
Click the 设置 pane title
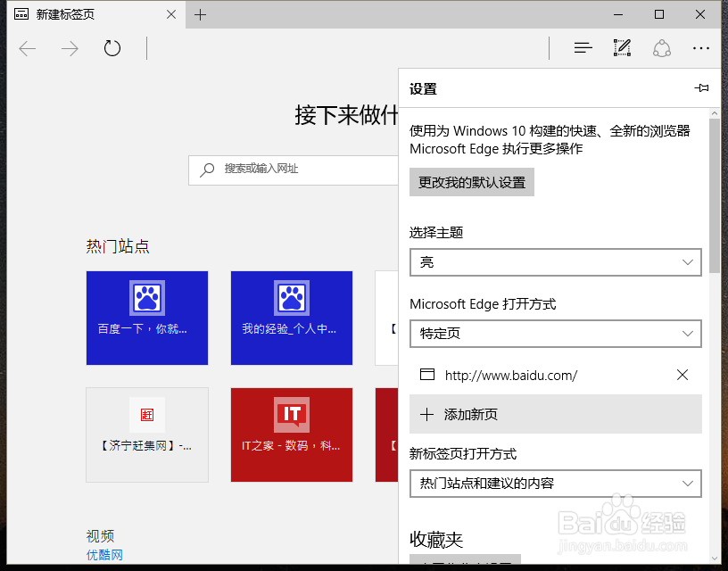click(x=423, y=88)
